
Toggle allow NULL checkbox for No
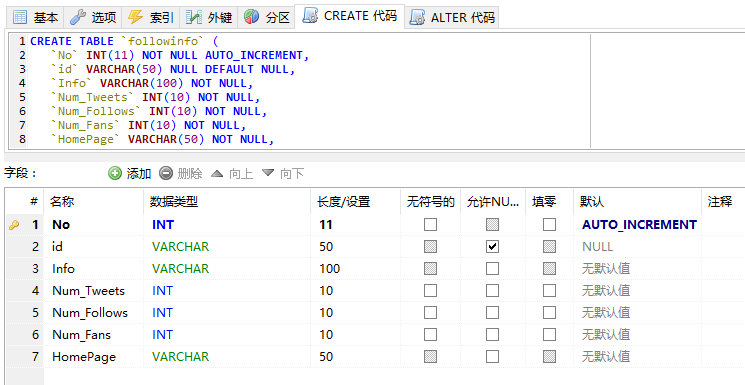coord(492,224)
